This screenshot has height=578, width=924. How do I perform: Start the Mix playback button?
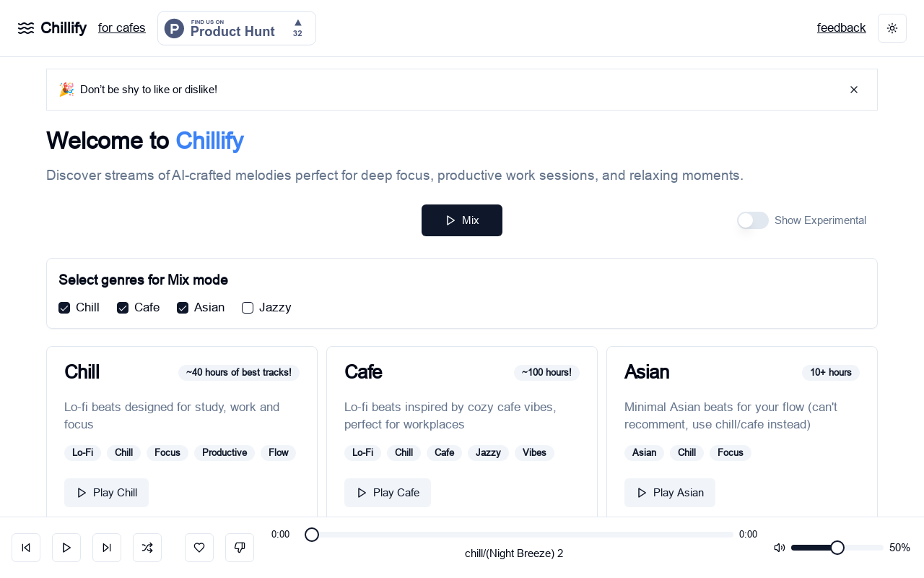tap(462, 220)
